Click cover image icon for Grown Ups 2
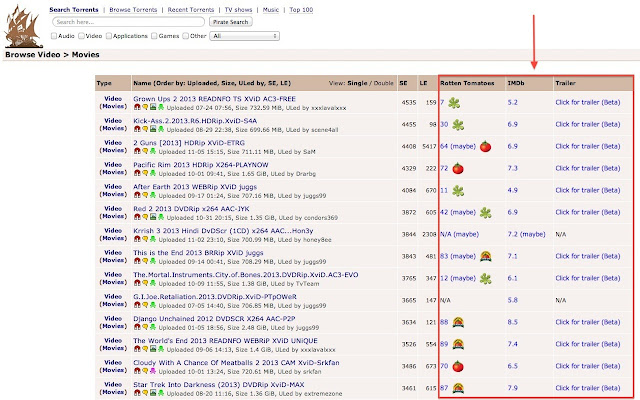Viewport: 640px width, 400px height. [x=153, y=107]
